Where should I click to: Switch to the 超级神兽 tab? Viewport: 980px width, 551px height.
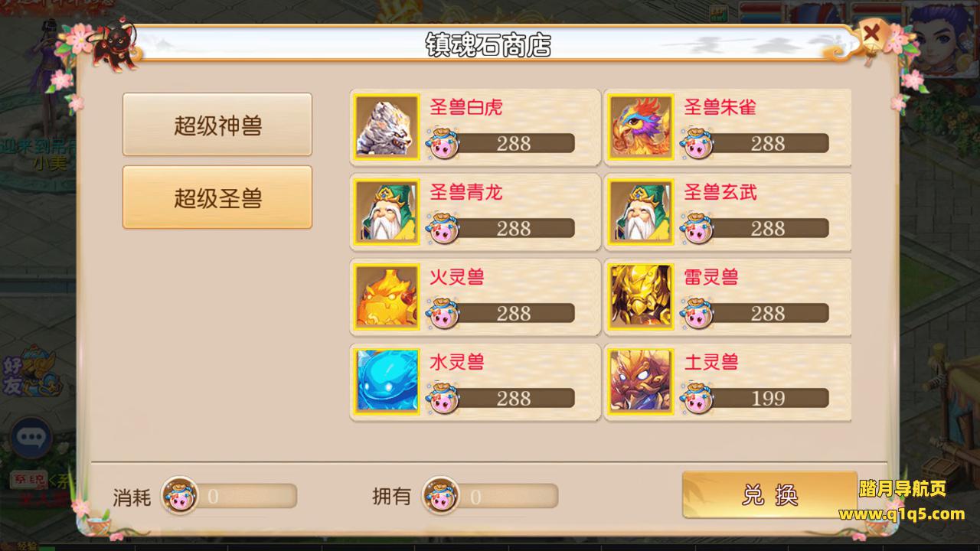click(x=217, y=125)
